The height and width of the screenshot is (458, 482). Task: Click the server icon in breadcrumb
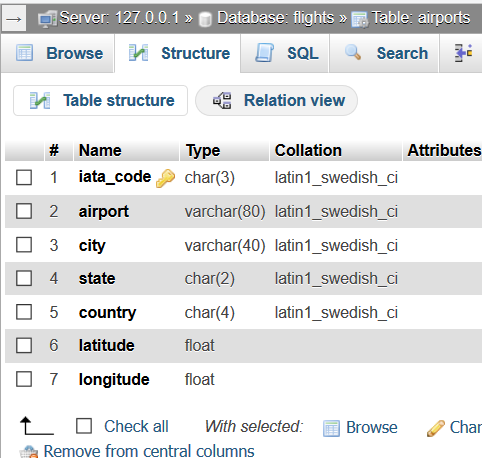[47, 19]
